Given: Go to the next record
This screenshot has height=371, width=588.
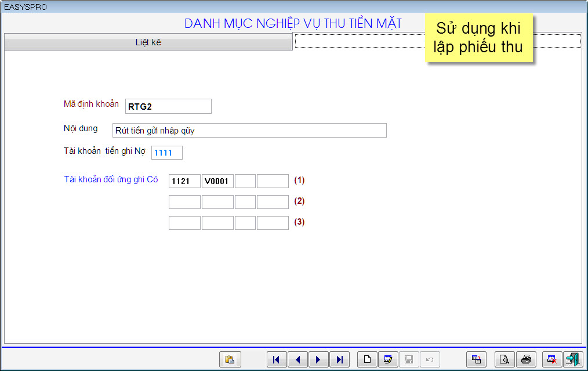Looking at the screenshot, I should [x=318, y=359].
